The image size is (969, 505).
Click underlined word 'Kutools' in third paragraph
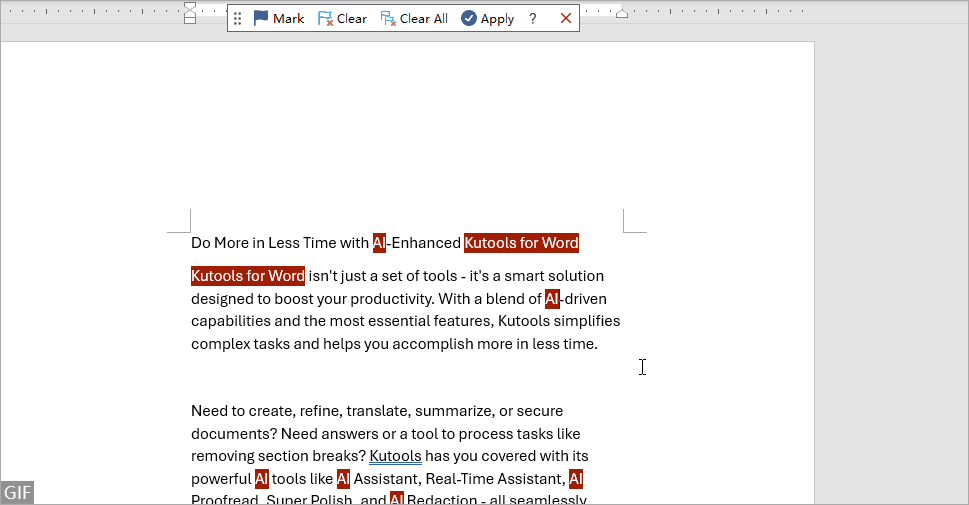click(396, 456)
